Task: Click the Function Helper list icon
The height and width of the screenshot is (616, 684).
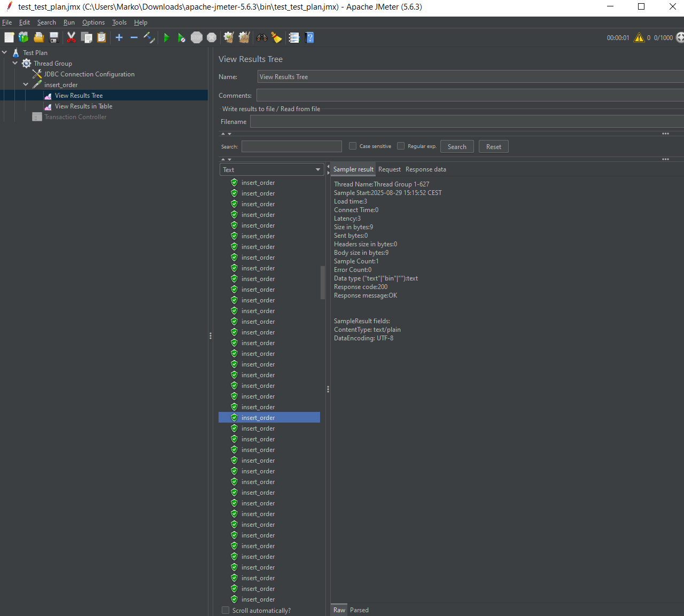Action: point(294,37)
